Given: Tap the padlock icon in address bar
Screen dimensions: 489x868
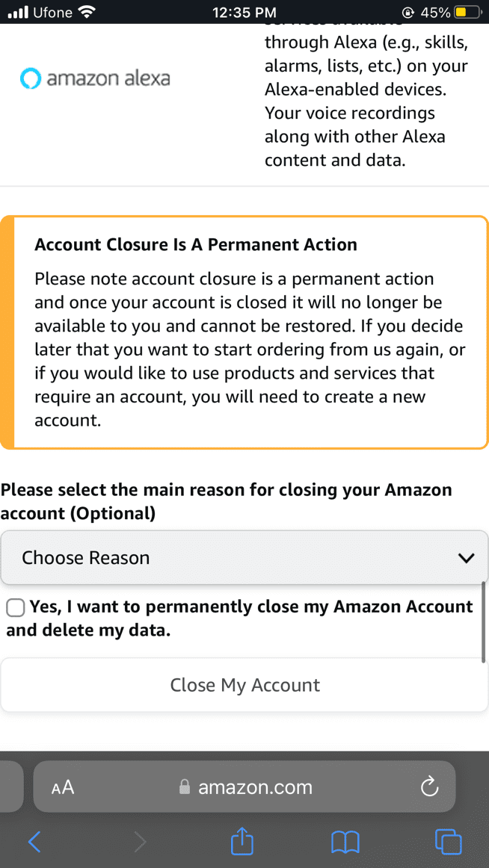Looking at the screenshot, I should click(184, 786).
